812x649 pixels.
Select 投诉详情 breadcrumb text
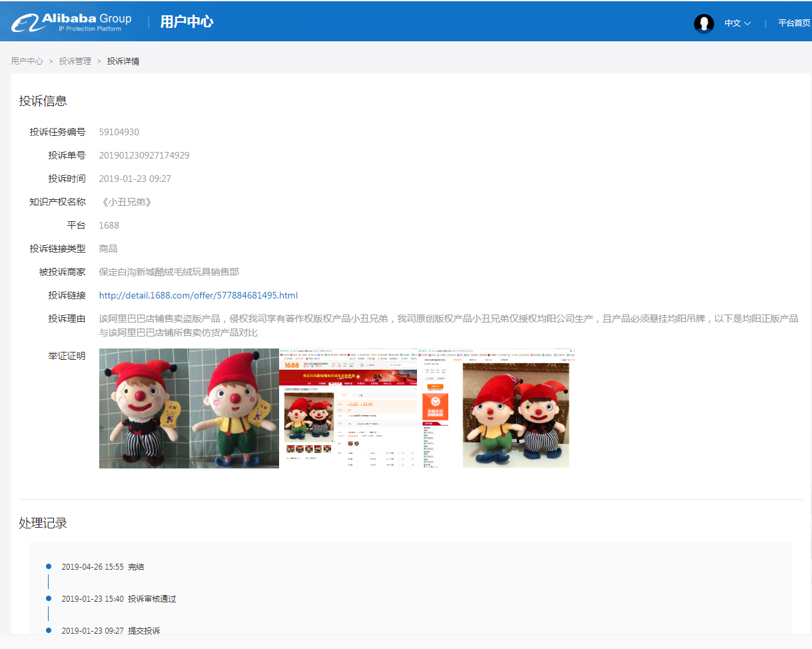tap(123, 61)
